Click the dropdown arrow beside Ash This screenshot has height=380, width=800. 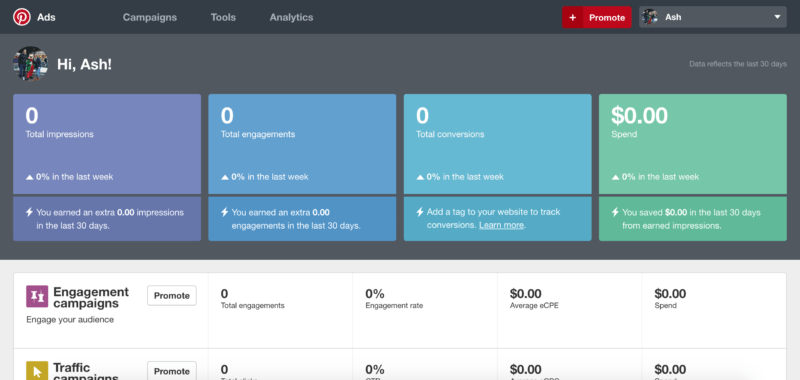coord(777,17)
